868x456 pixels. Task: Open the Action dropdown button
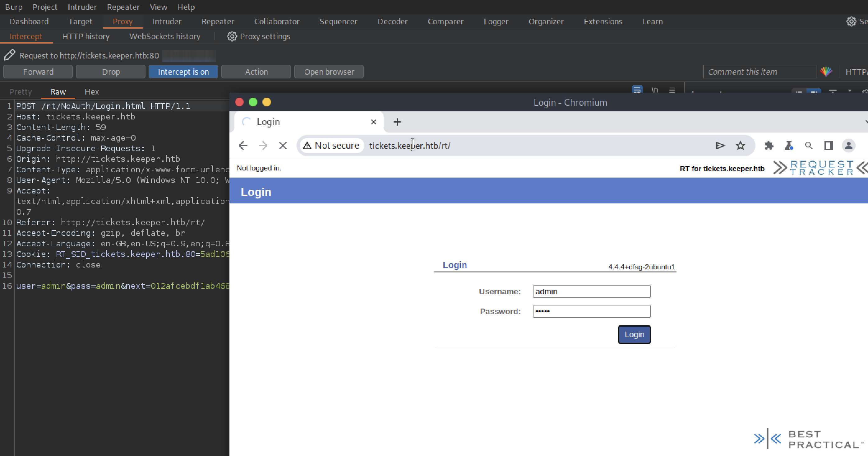[x=256, y=72]
